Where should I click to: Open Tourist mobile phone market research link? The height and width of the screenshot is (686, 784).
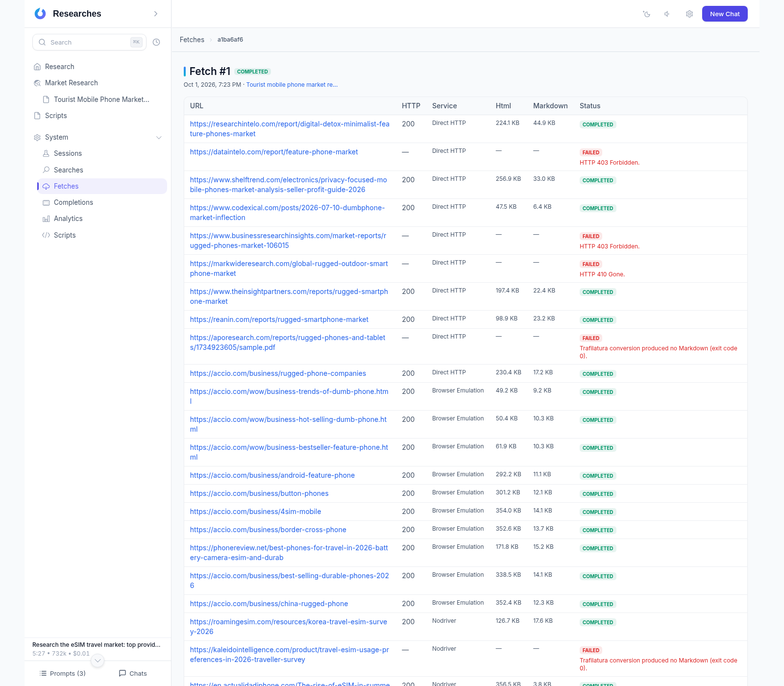pos(292,85)
